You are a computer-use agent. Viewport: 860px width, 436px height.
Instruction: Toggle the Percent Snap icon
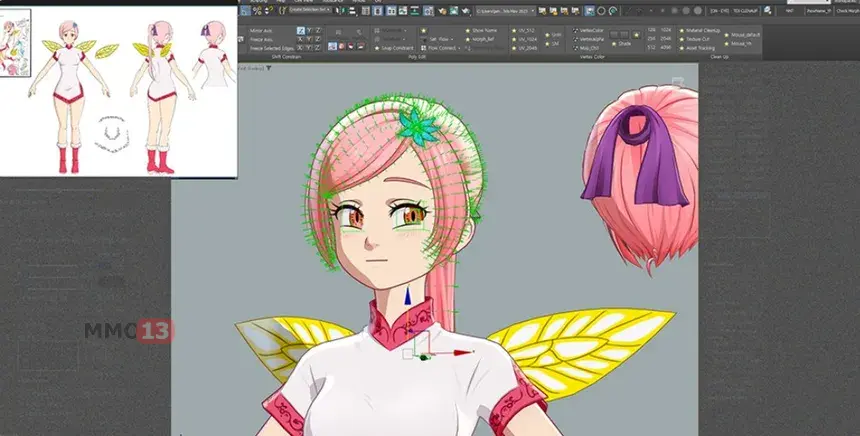point(257,10)
